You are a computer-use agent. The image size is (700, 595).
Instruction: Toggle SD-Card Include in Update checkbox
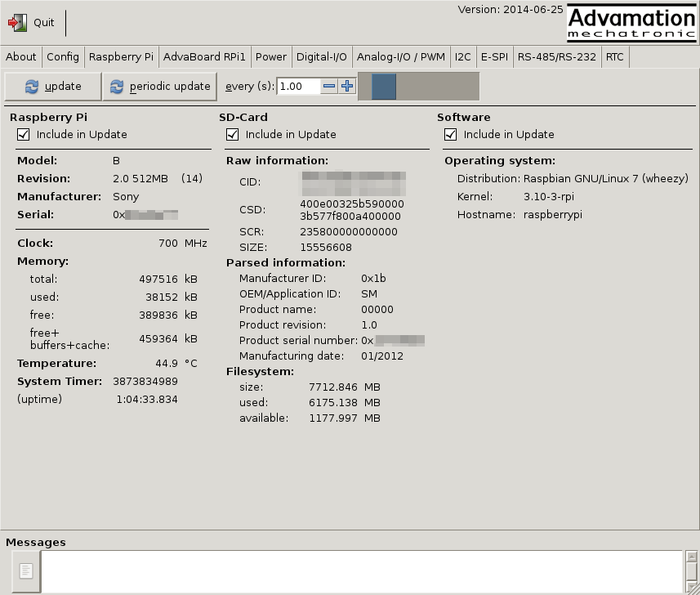(x=232, y=135)
